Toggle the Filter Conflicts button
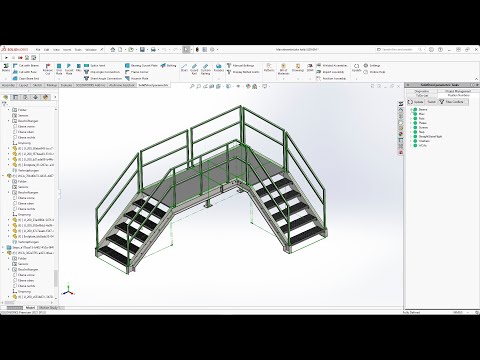This screenshot has width=480, height=360. point(453,102)
